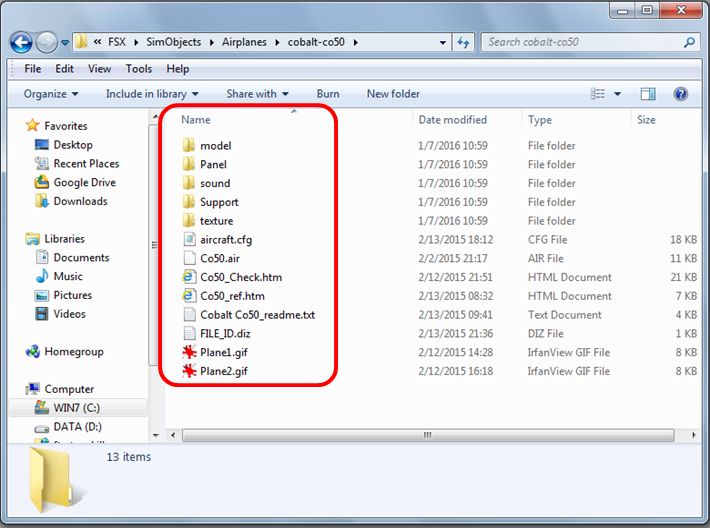The image size is (710, 528).
Task: Click the Change your view icon
Action: (x=598, y=94)
